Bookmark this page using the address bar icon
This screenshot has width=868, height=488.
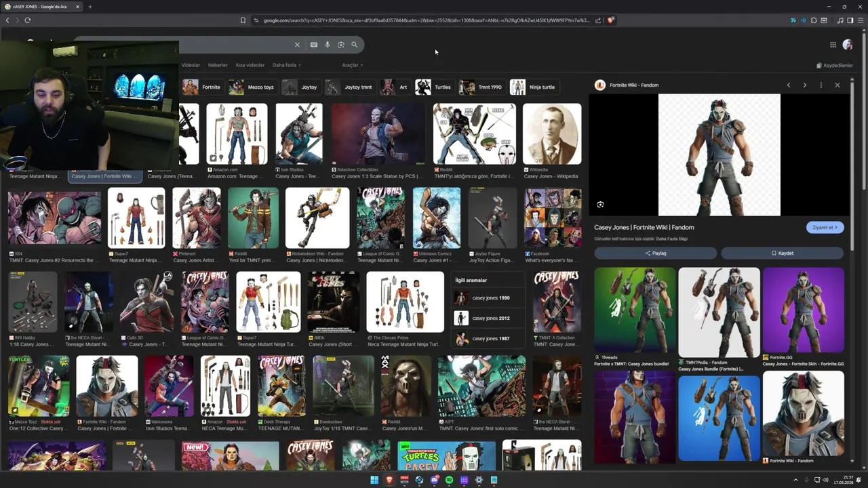243,20
